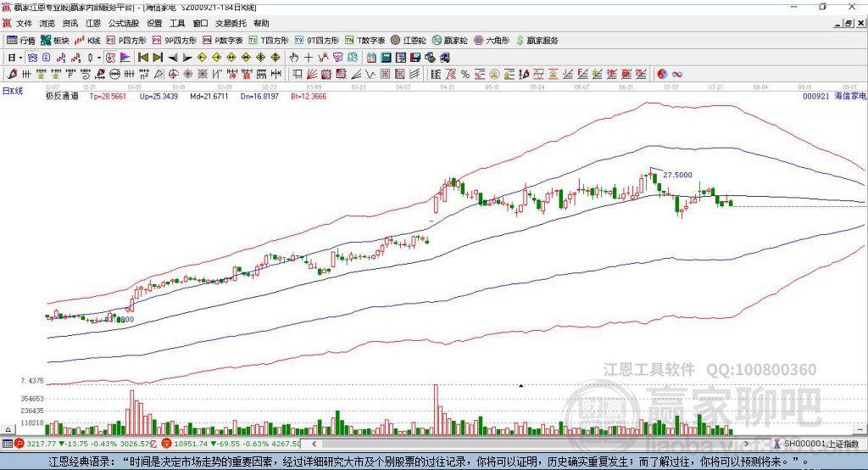This screenshot has width=868, height=470.
Task: Click the red-blue yin-yang icon
Action: (662, 74)
